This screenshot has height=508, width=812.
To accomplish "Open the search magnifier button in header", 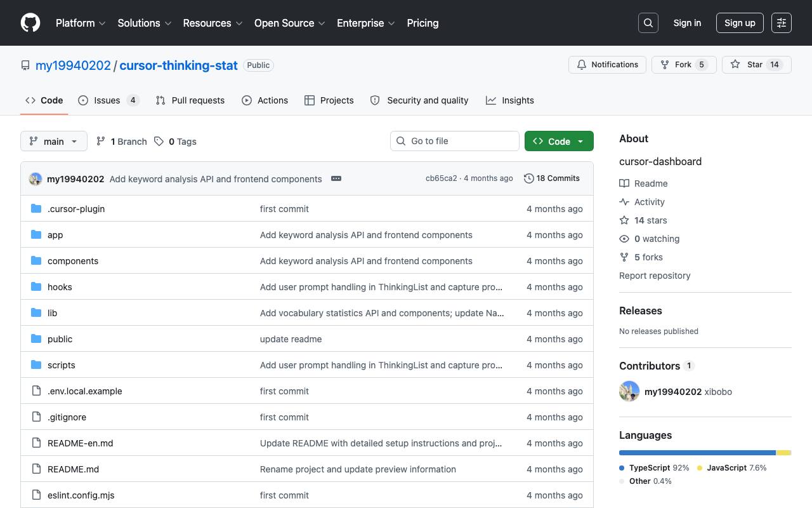I will click(648, 23).
